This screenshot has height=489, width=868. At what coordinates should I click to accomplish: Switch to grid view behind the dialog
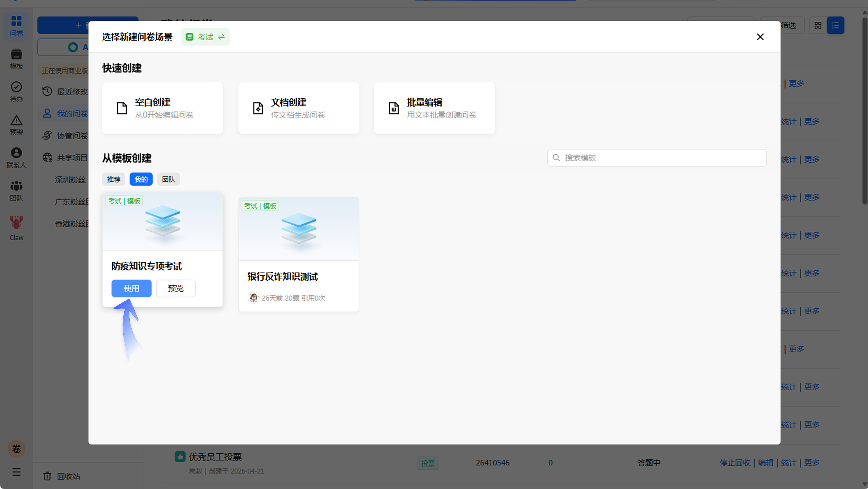click(x=818, y=25)
